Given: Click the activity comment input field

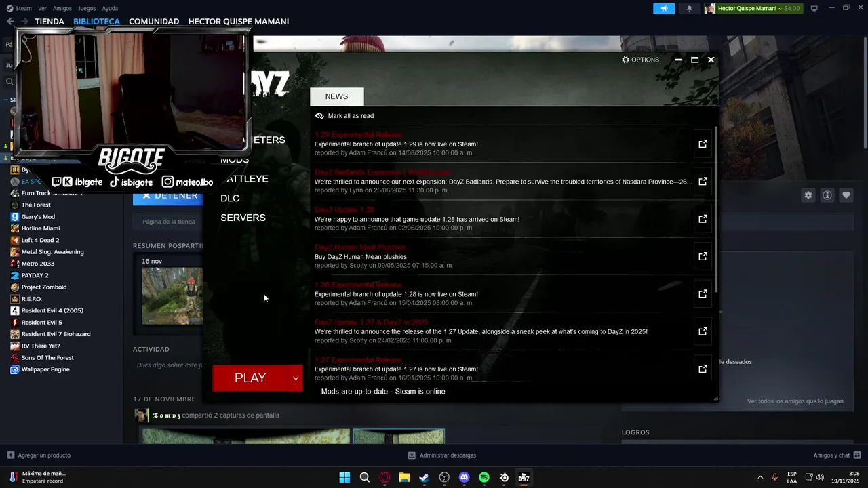Looking at the screenshot, I should 168,365.
